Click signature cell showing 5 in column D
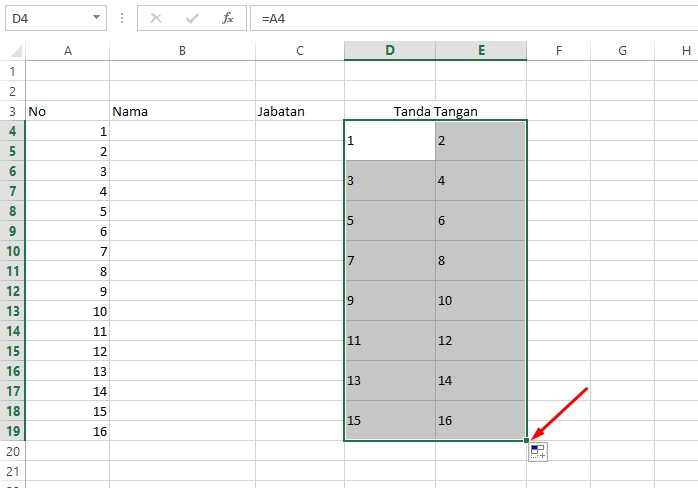The height and width of the screenshot is (488, 698). coord(390,221)
